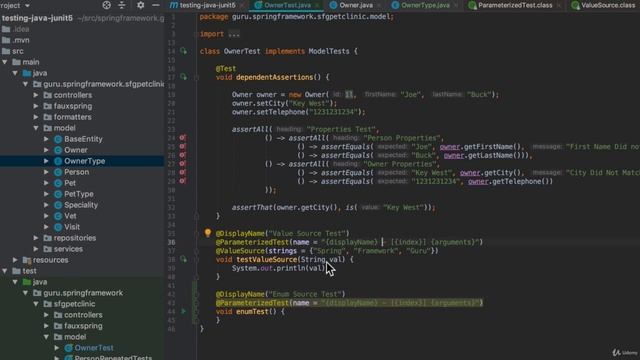Image resolution: width=640 pixels, height=360 pixels.
Task: Click the PetType class icon
Action: point(58,194)
